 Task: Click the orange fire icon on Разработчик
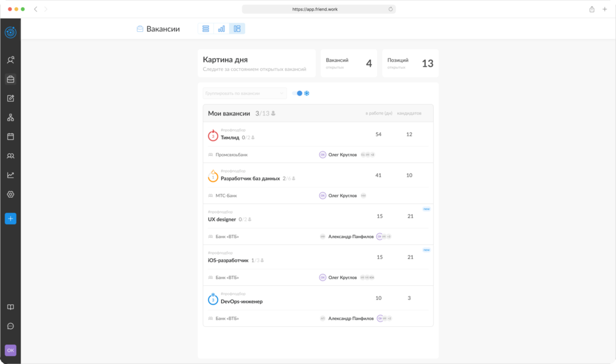(x=213, y=176)
